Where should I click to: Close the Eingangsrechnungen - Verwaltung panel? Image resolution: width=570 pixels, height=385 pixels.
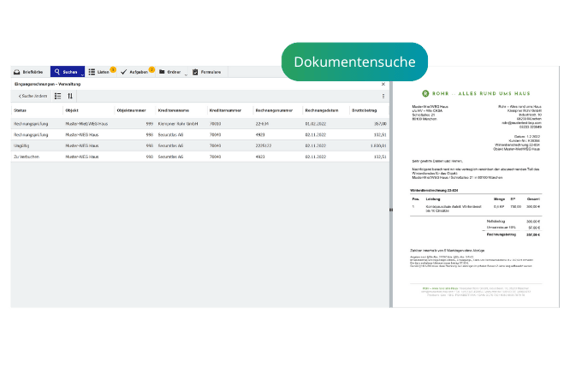coord(383,84)
